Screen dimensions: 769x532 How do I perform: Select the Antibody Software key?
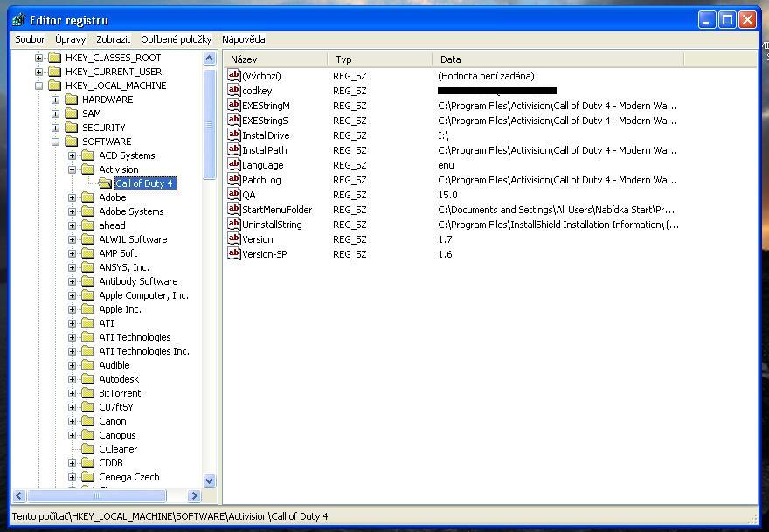(x=138, y=281)
